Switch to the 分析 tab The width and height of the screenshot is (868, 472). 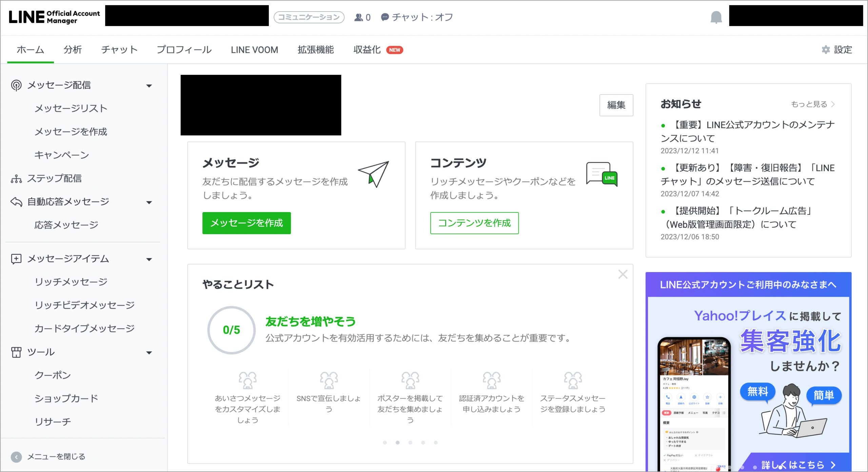[73, 49]
